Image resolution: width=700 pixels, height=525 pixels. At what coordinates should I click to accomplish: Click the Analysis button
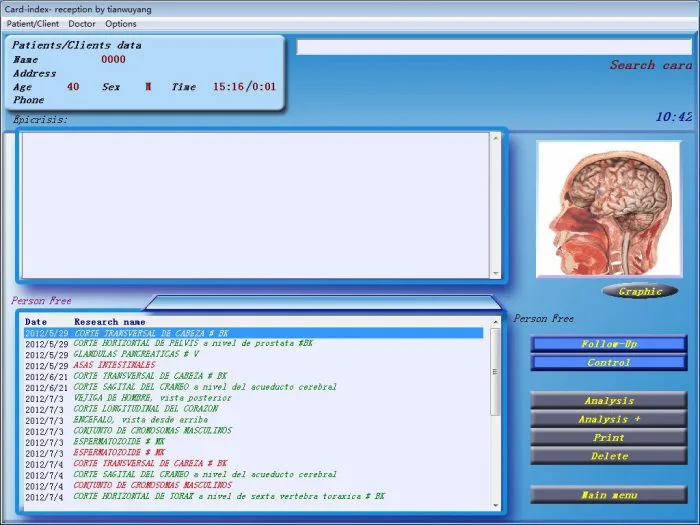coord(608,400)
